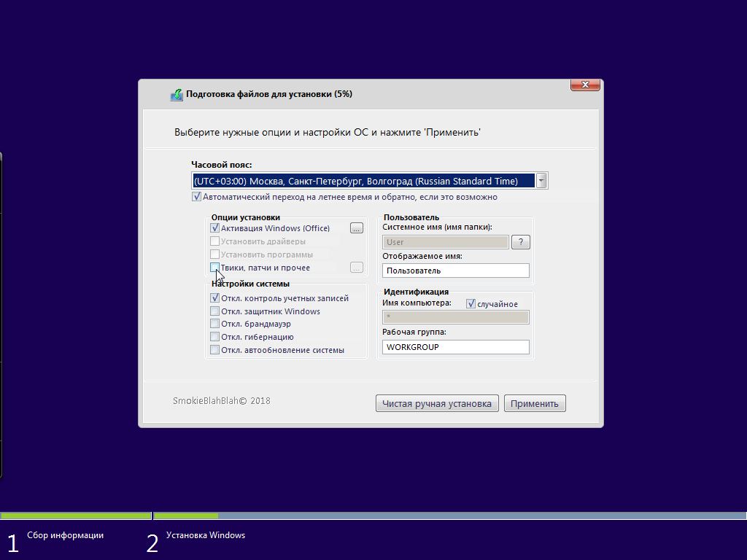The width and height of the screenshot is (747, 560).
Task: Click the installer icon in the title bar
Action: pos(177,95)
